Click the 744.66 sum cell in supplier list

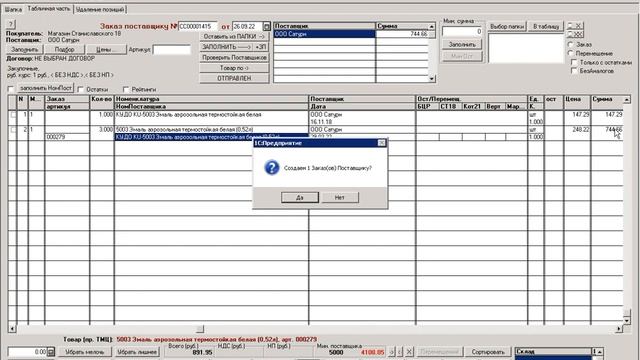tap(402, 34)
